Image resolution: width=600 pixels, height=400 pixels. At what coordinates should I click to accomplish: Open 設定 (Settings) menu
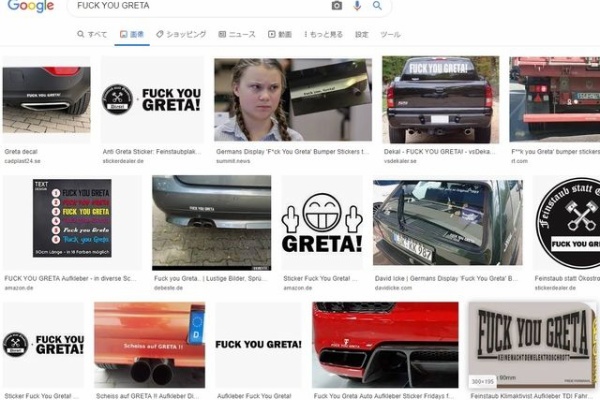point(362,34)
